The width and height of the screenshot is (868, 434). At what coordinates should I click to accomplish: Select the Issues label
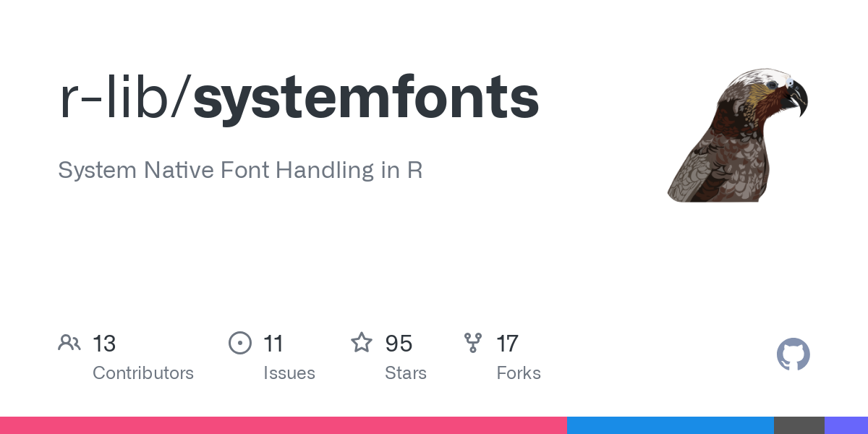tap(289, 373)
